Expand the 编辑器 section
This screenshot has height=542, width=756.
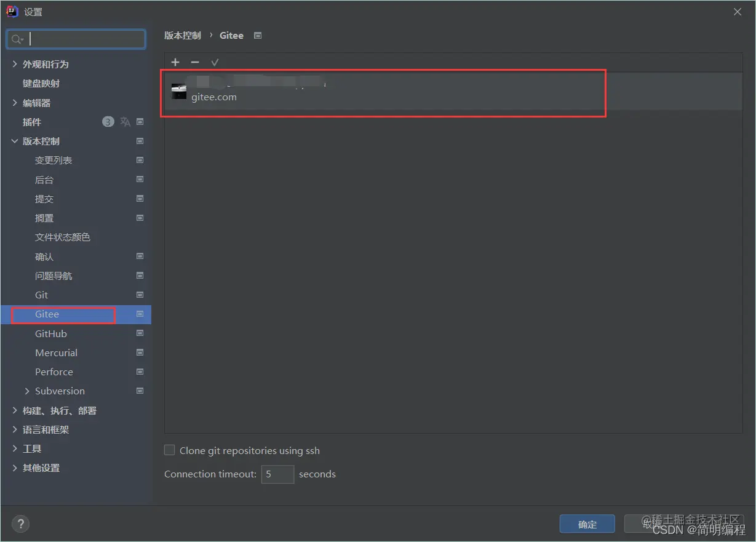point(15,103)
